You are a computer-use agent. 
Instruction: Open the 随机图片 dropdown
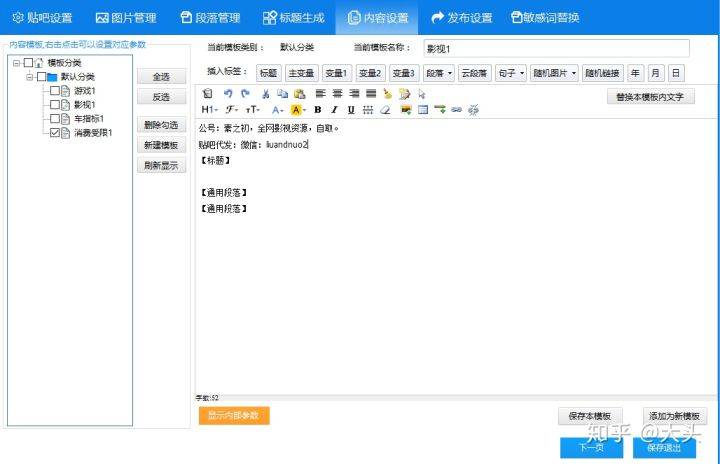(554, 73)
